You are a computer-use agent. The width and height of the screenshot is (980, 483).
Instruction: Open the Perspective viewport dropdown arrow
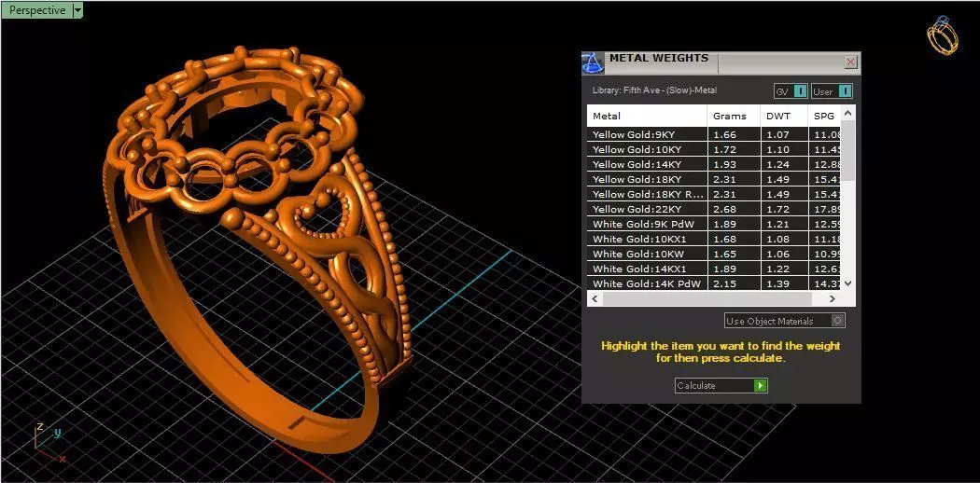tap(77, 10)
